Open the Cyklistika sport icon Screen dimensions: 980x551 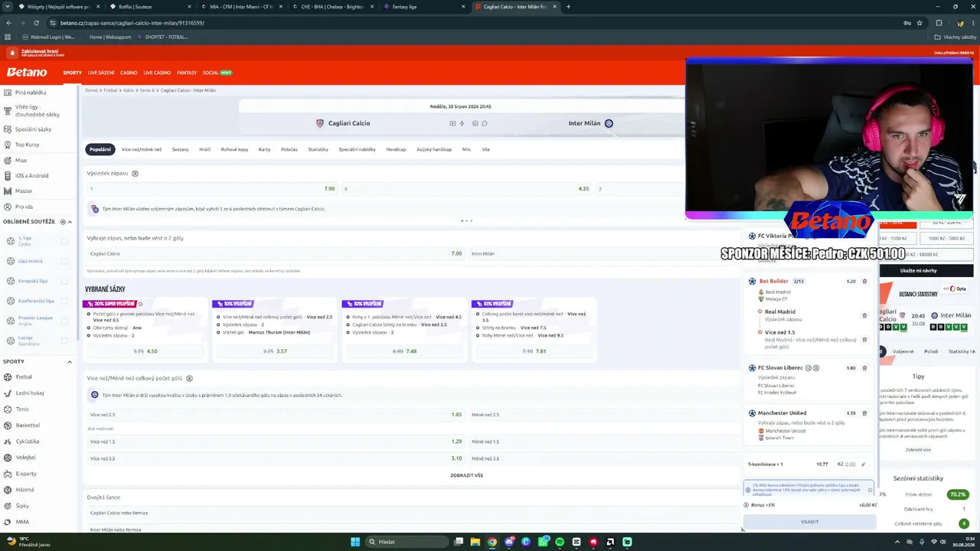coord(8,442)
